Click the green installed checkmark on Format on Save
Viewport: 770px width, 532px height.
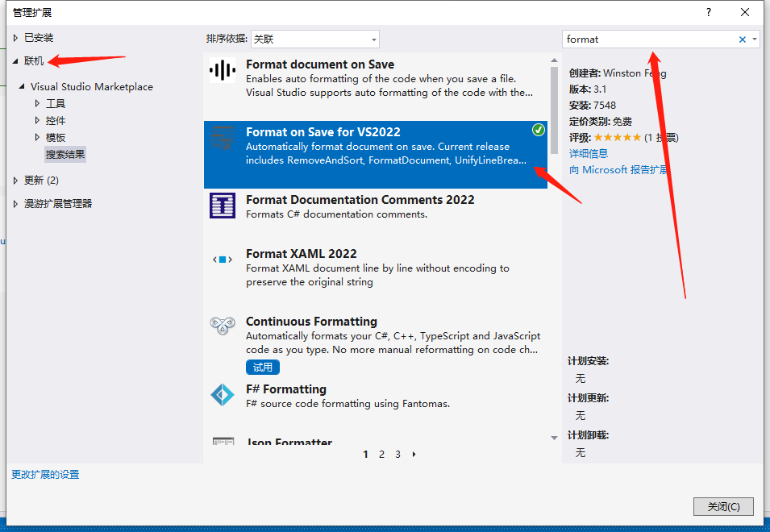(539, 130)
